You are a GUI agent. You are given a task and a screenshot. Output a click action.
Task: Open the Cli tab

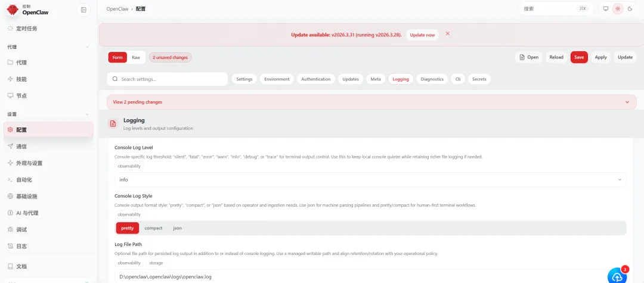pos(458,79)
